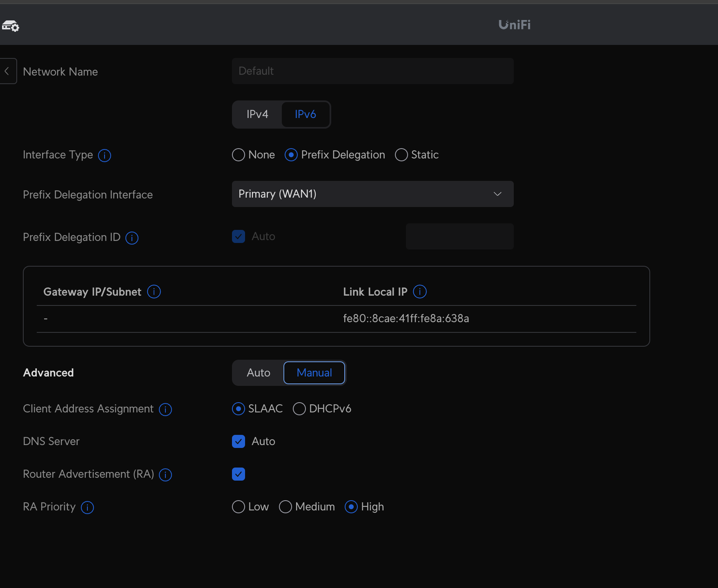This screenshot has width=718, height=588.
Task: Set RA Priority to Medium
Action: point(285,507)
